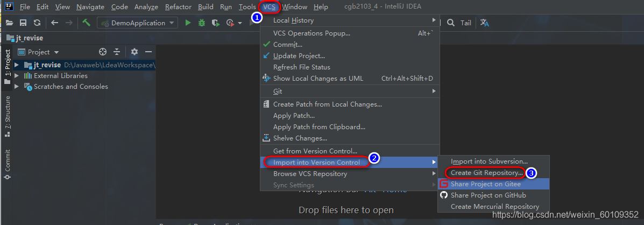Open the Analyze menu
This screenshot has height=225, width=644.
(146, 6)
